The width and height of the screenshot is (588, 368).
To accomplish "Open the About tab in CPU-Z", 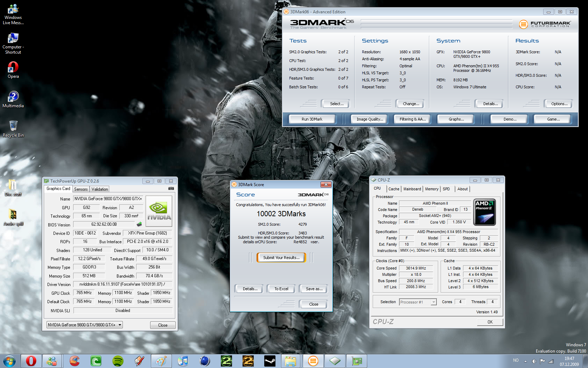I will tap(462, 189).
